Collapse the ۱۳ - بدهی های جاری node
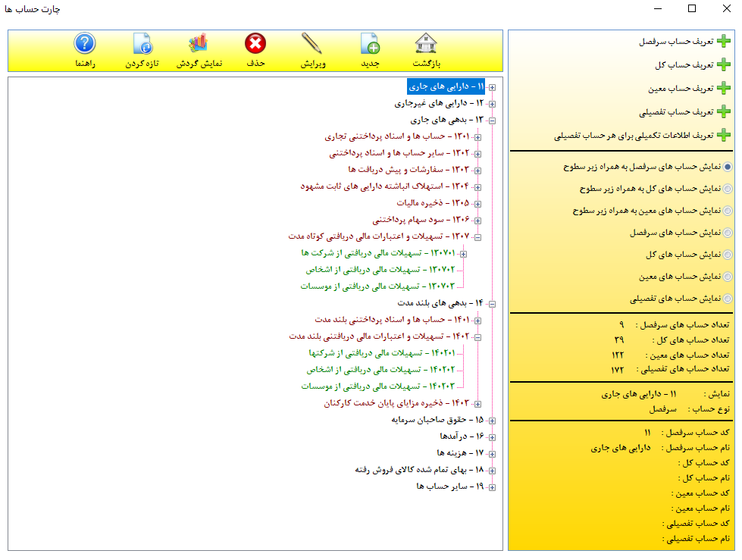Viewport: 742px width, 560px height. pos(492,120)
